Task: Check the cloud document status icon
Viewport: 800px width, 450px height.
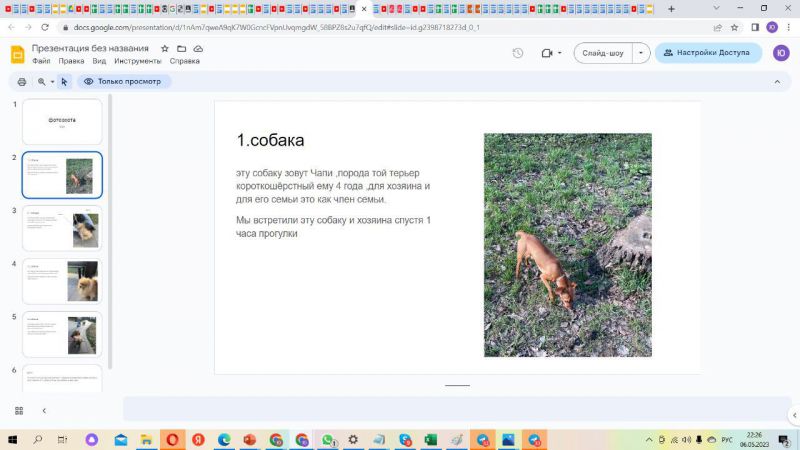Action: pos(198,48)
